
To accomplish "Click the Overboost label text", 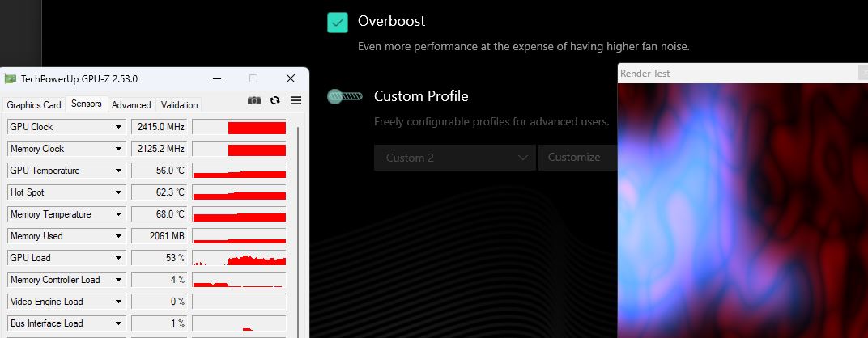I will 391,21.
